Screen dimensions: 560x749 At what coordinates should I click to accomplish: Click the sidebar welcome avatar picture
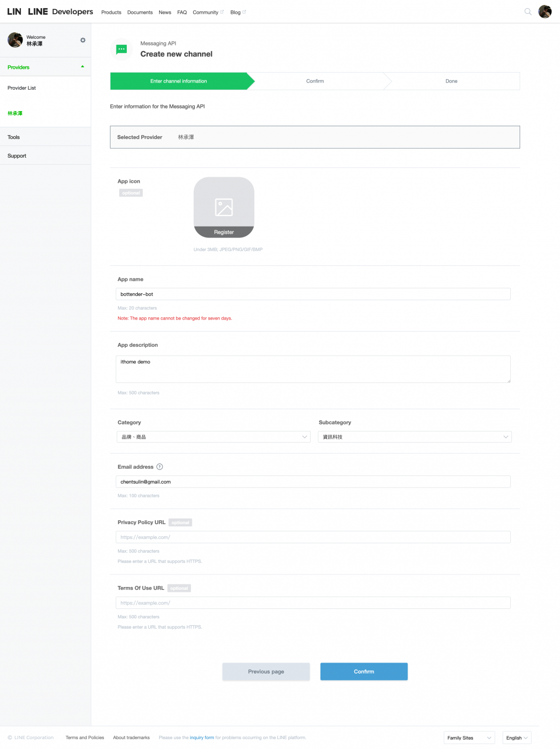point(15,40)
